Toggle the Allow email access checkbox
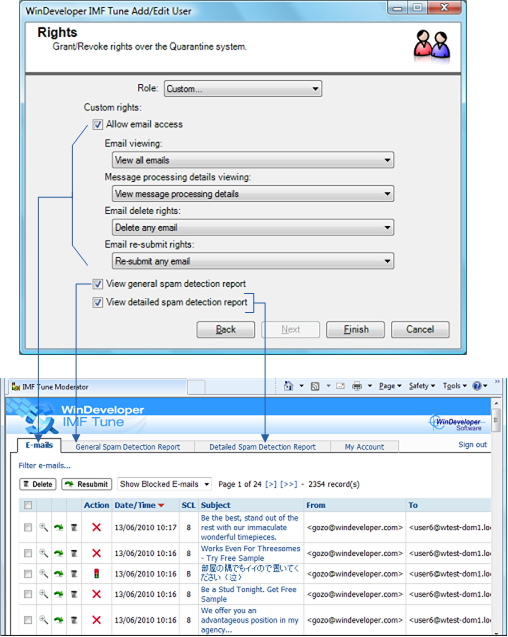This screenshot has height=637, width=508. [x=98, y=124]
